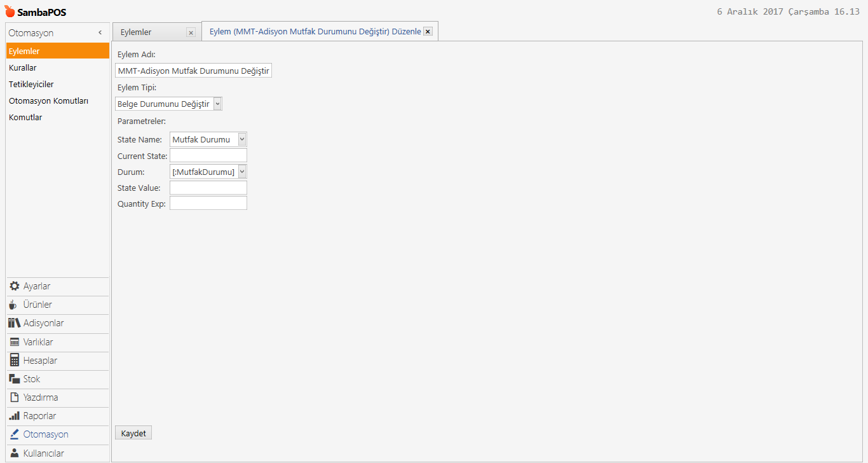Select Kurallar in the sidebar
This screenshot has width=868, height=463.
[x=23, y=67]
